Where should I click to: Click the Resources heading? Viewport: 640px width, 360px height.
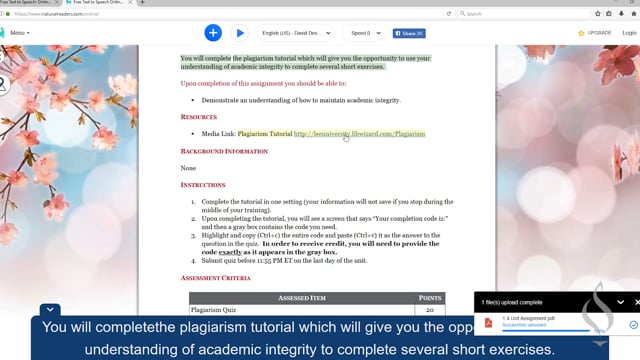[199, 117]
